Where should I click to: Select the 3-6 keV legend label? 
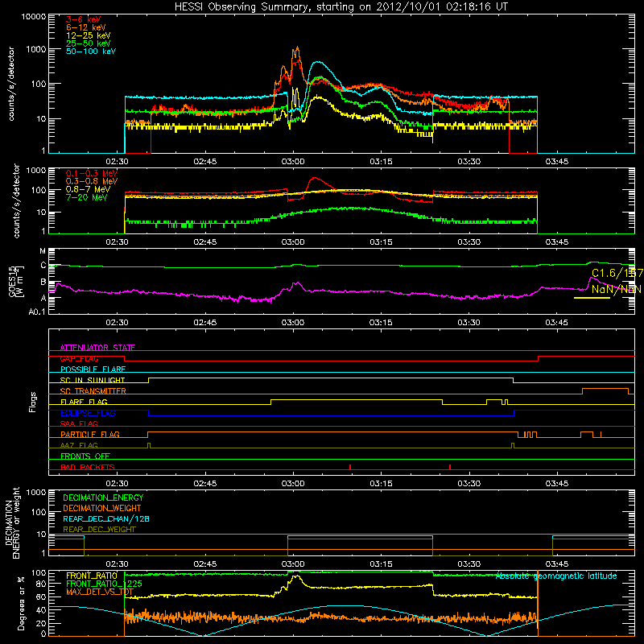pyautogui.click(x=84, y=19)
